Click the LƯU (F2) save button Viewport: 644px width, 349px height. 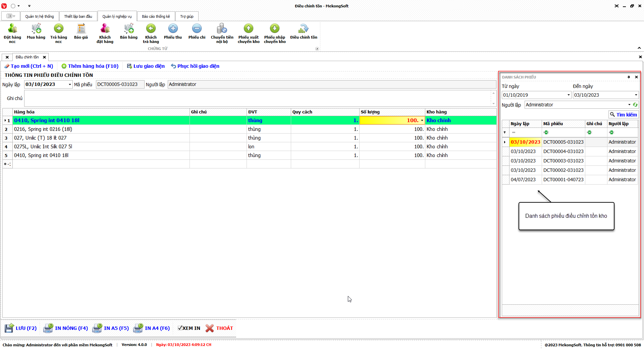[21, 328]
